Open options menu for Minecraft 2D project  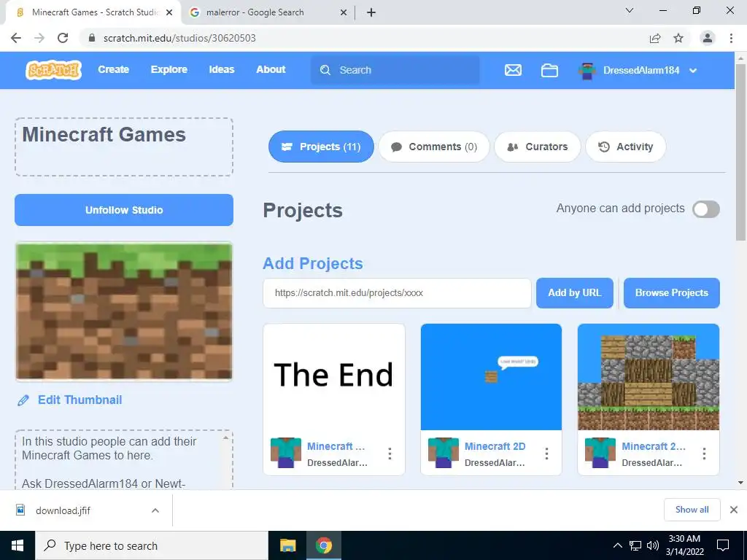(546, 454)
